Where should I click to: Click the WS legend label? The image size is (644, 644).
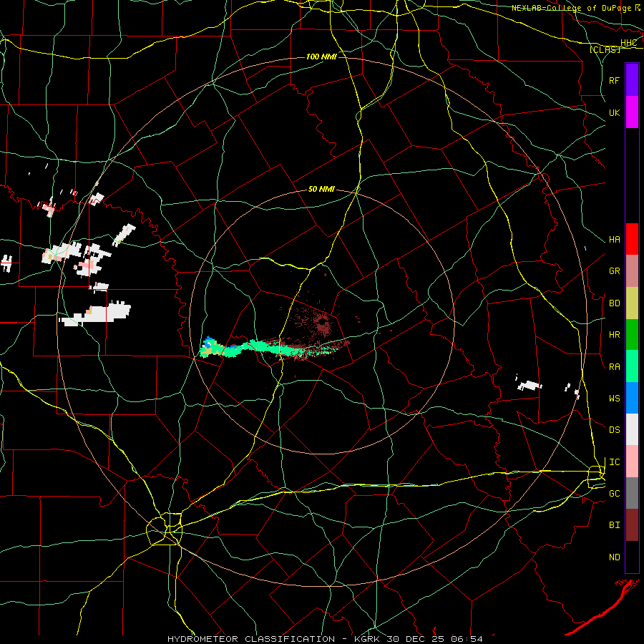[614, 399]
